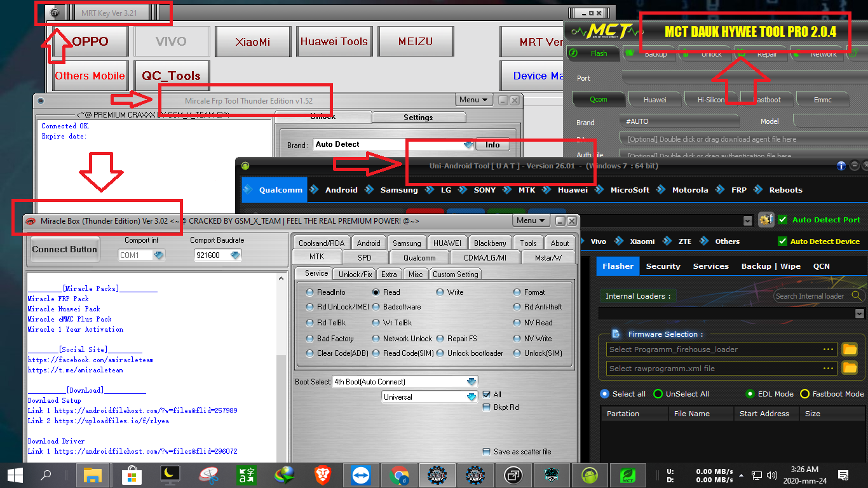Click the OPPO button in MRT Key
Screen dimensions: 868x488
[x=90, y=41]
